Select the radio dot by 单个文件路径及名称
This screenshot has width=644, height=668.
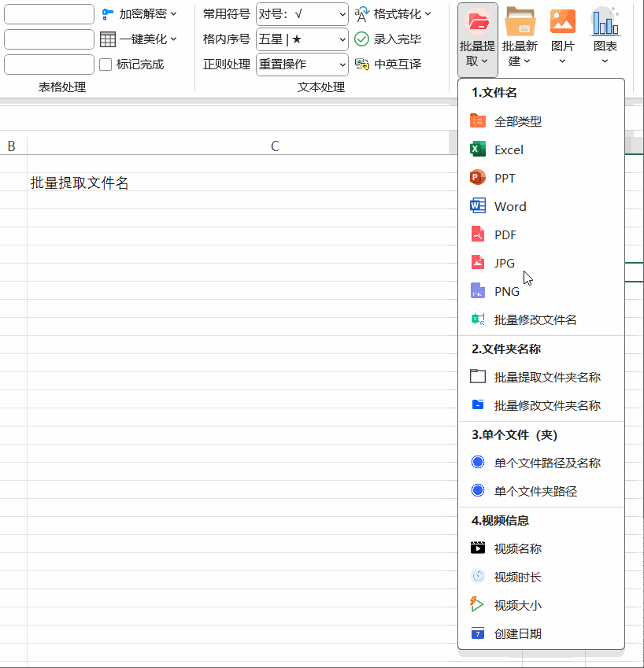477,462
